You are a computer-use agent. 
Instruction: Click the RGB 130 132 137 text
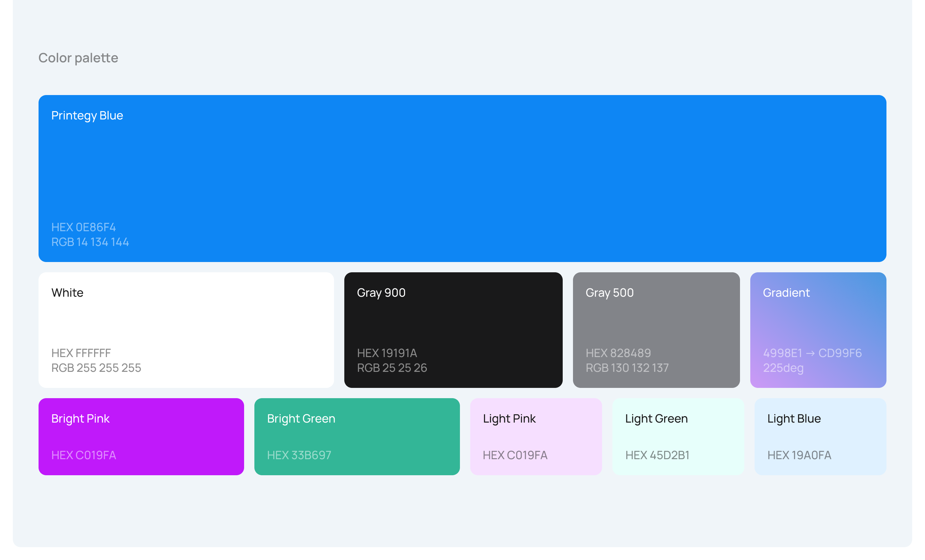pyautogui.click(x=627, y=367)
